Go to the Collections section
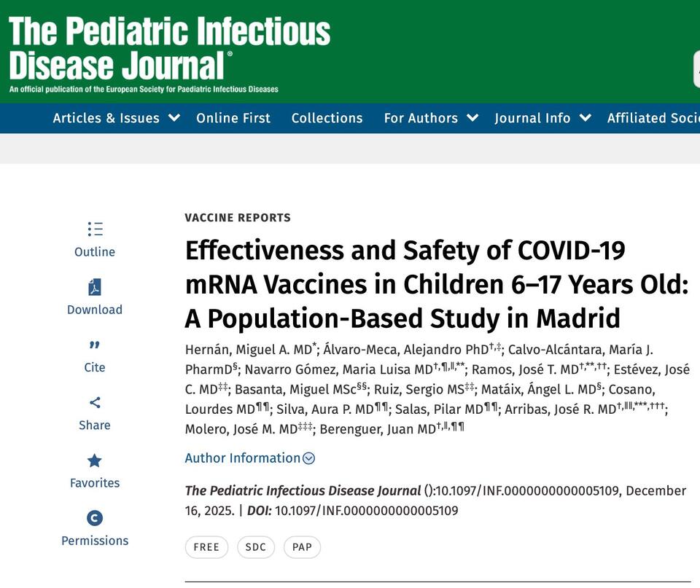 327,118
